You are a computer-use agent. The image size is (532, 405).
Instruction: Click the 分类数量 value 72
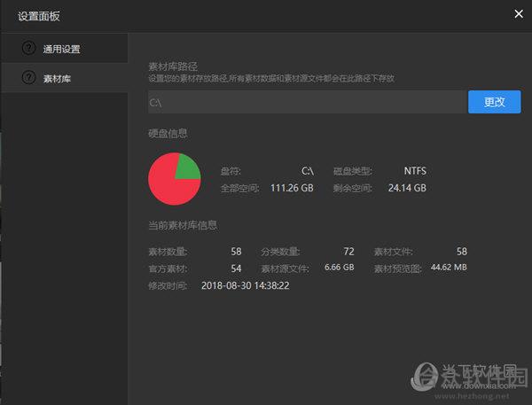point(348,252)
